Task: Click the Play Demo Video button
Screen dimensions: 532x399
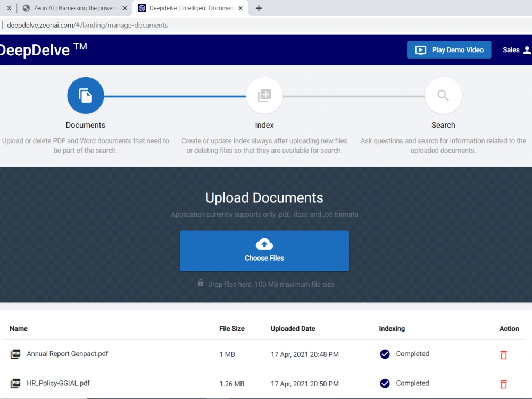Action: [449, 50]
